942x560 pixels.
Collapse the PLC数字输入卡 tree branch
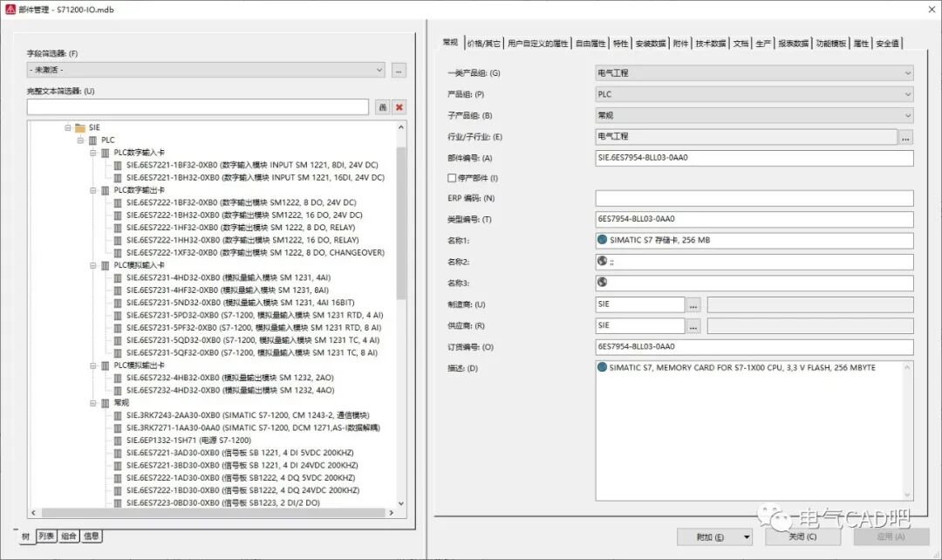(92, 152)
